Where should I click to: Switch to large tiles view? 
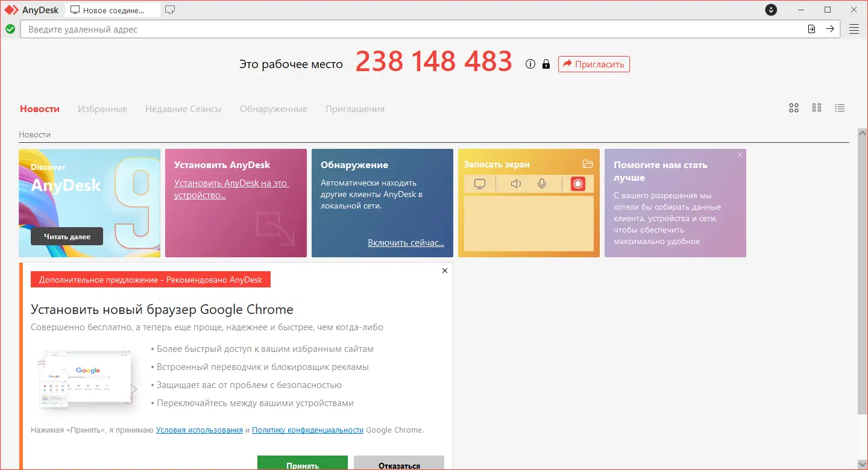coord(794,108)
